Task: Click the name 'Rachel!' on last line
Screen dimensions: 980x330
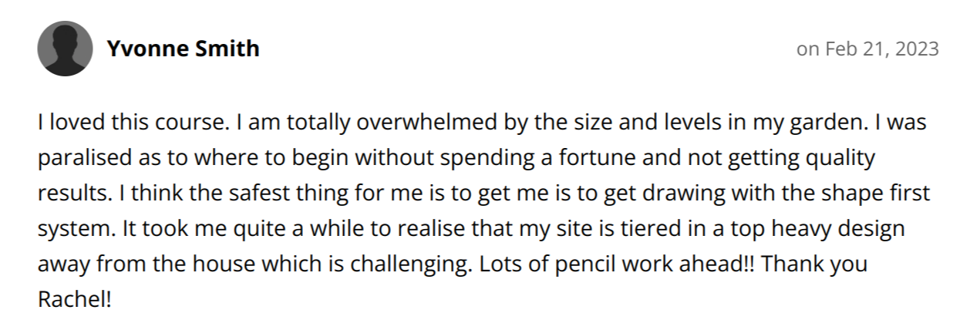Action: [x=74, y=298]
